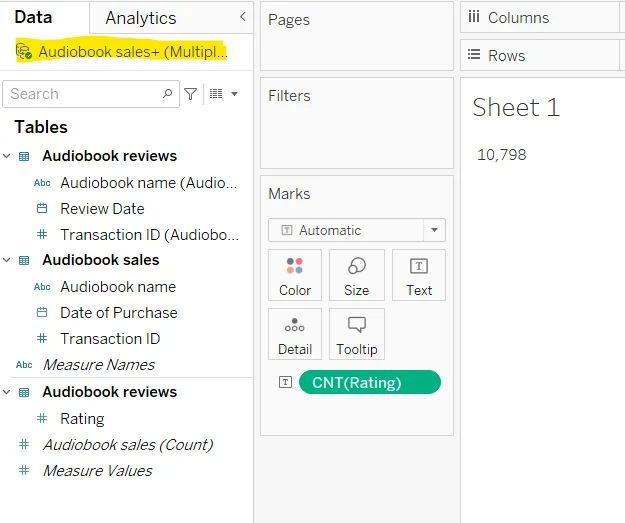This screenshot has width=625, height=523.
Task: Switch to the Data tab
Action: pyautogui.click(x=33, y=18)
